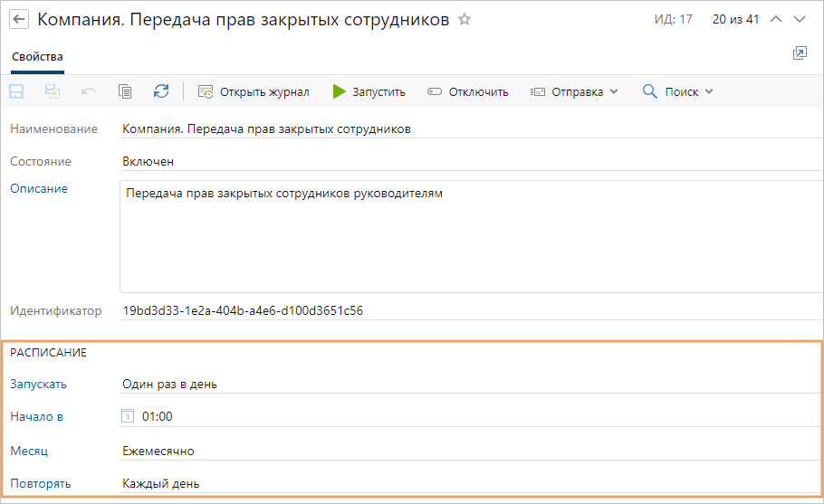Open card in new window icon
The image size is (824, 504).
pyautogui.click(x=800, y=53)
